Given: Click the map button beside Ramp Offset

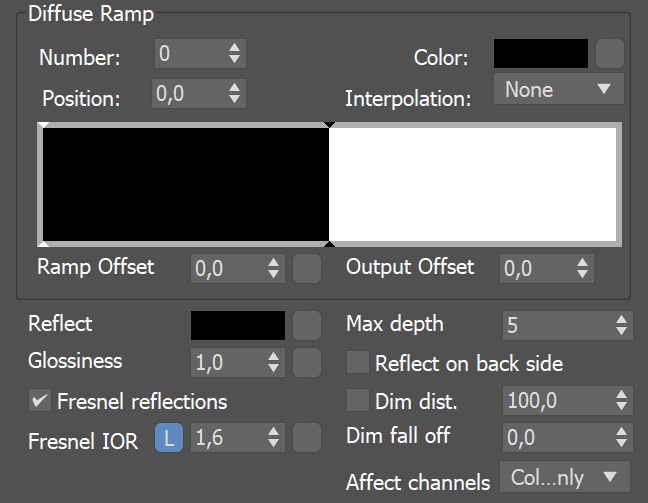Looking at the screenshot, I should (307, 269).
